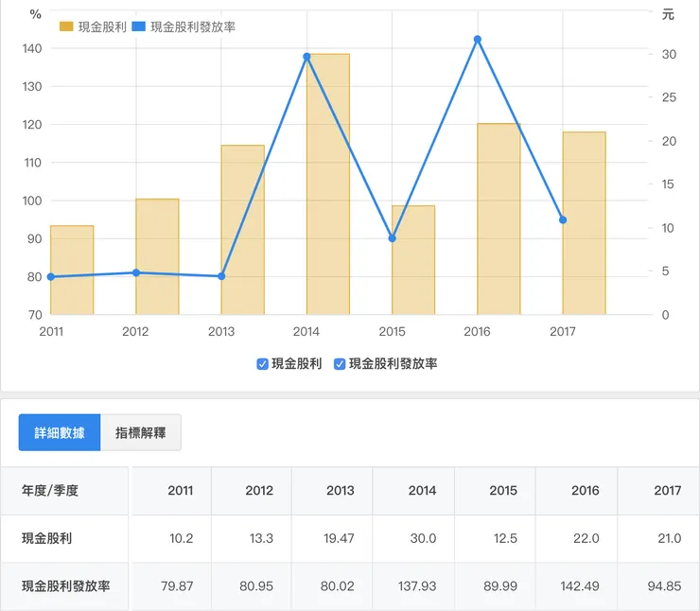
Task: Click the 2016 payout ratio peak point
Action: [x=478, y=40]
